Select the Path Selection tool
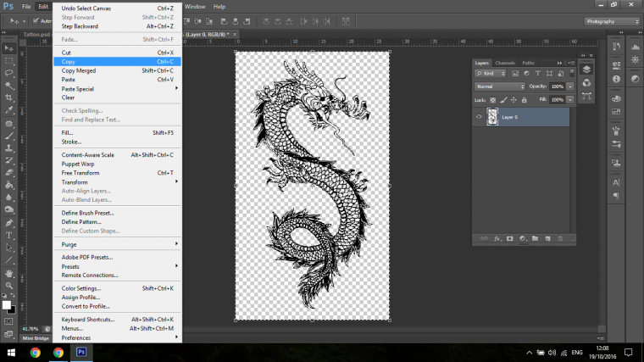This screenshot has height=362, width=644. 8,248
